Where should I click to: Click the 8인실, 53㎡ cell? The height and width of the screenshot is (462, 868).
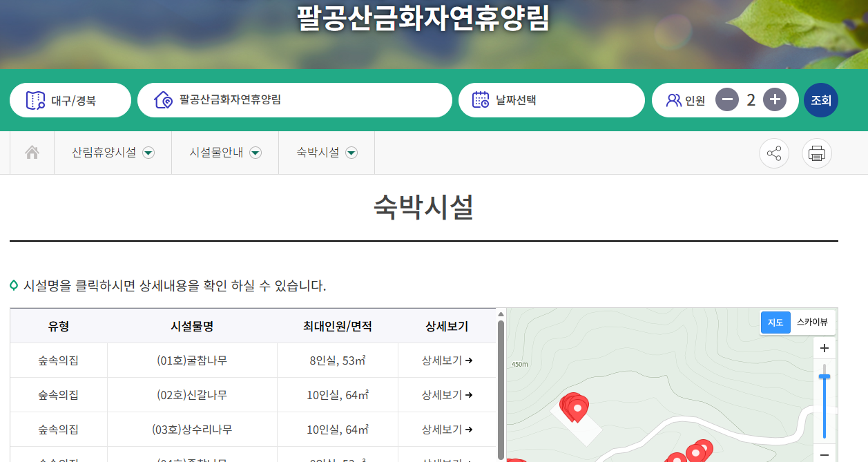click(x=338, y=360)
